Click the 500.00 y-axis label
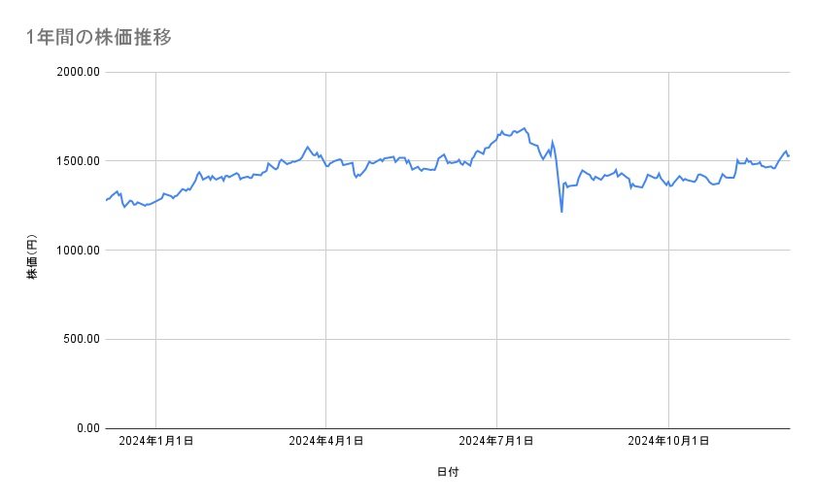815x504 pixels. coord(80,339)
